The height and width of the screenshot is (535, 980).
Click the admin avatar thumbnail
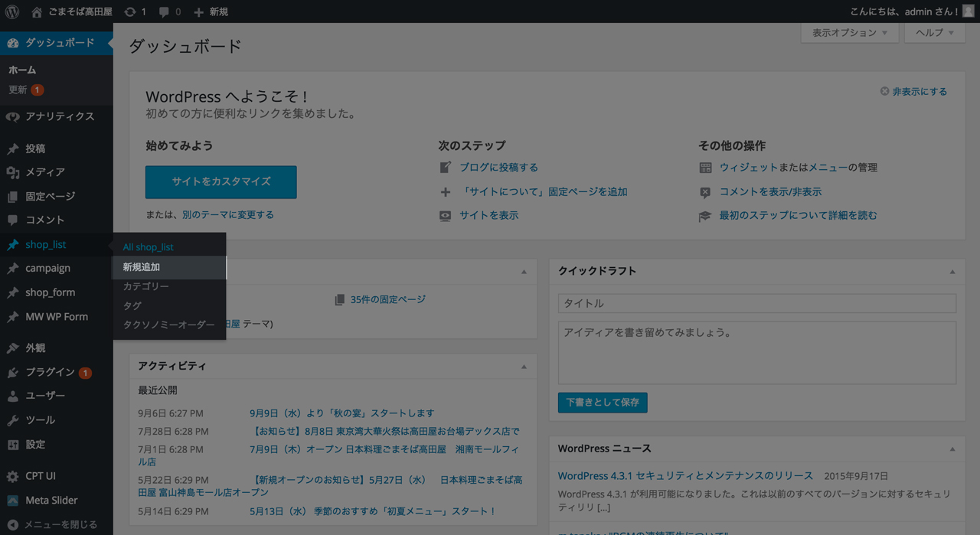point(968,11)
